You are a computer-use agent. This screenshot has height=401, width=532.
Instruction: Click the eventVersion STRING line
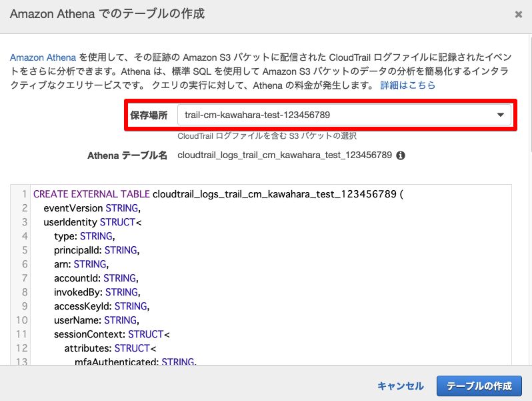92,208
